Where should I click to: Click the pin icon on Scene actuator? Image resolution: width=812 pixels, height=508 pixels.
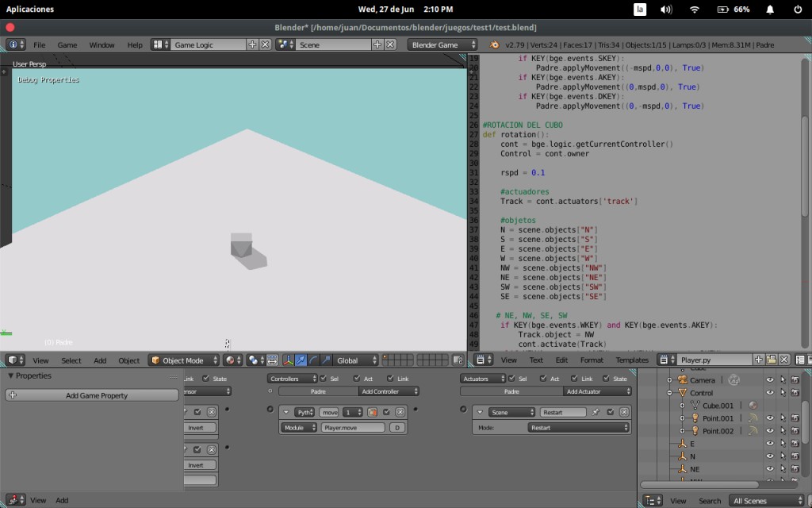[596, 412]
